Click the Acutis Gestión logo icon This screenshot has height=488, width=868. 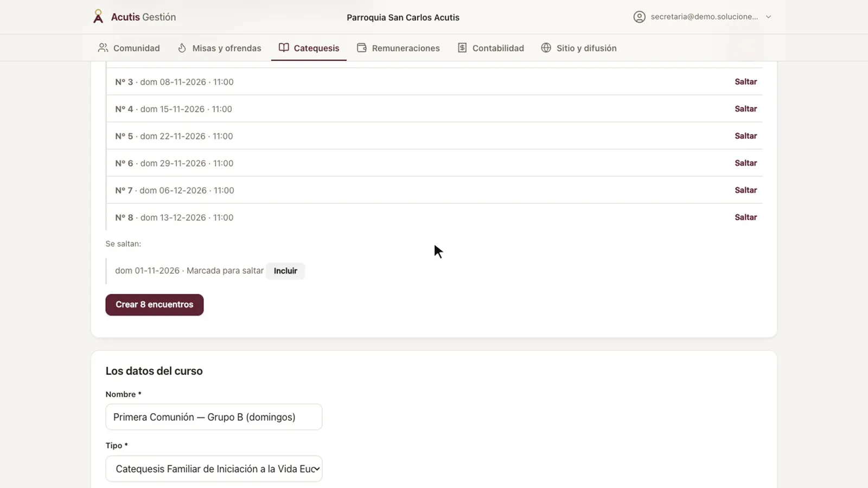pyautogui.click(x=98, y=17)
